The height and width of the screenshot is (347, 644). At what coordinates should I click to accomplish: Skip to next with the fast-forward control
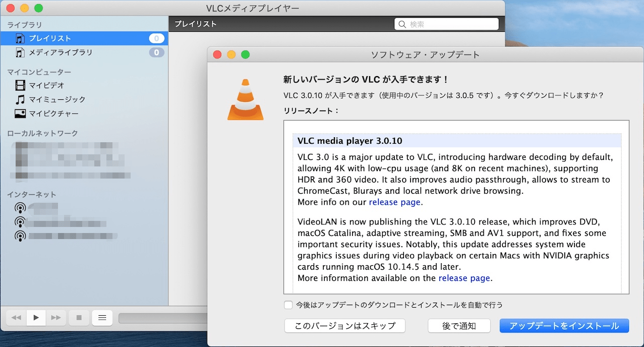[56, 317]
